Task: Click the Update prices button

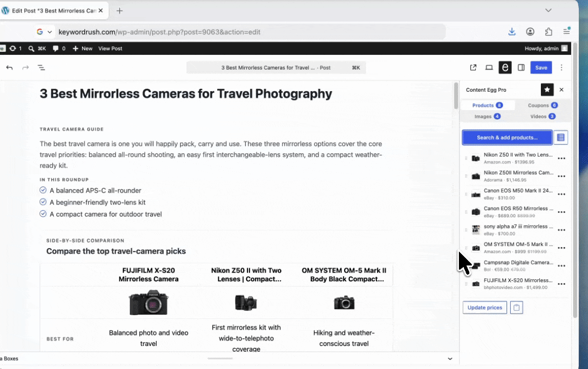Action: click(485, 307)
